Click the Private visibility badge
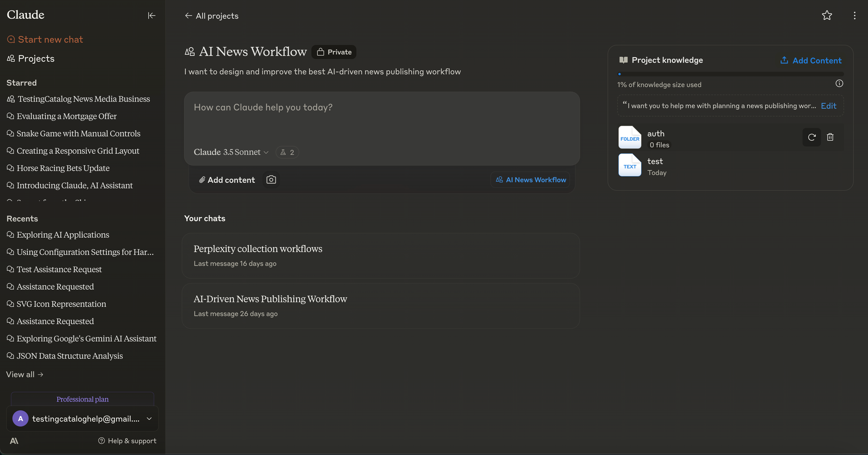 click(x=334, y=52)
